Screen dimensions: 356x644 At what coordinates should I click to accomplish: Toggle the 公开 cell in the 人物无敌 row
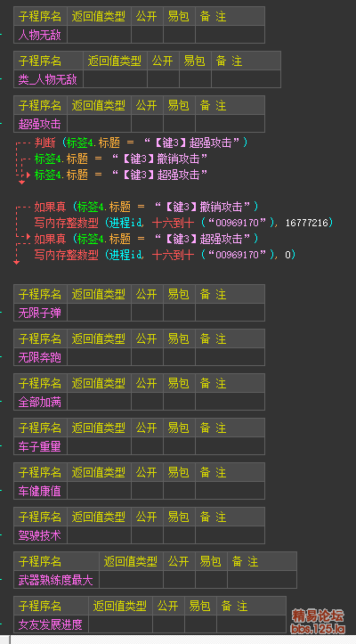point(147,35)
